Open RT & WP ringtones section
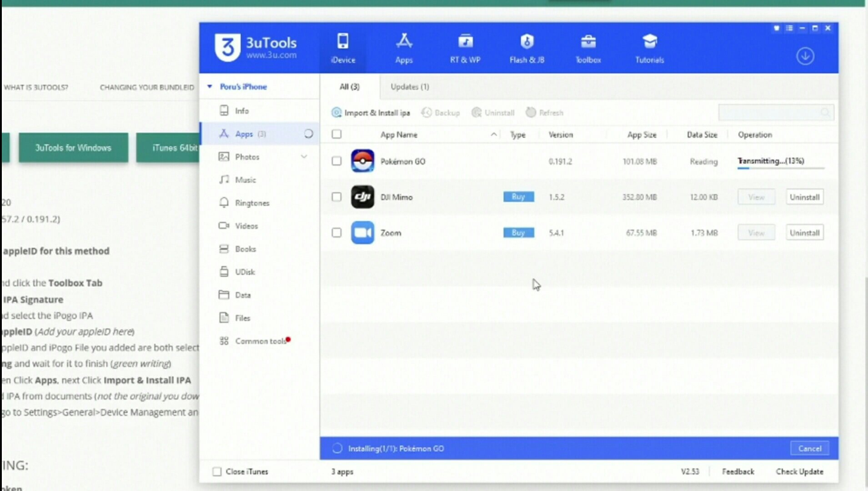This screenshot has width=868, height=491. pyautogui.click(x=465, y=48)
